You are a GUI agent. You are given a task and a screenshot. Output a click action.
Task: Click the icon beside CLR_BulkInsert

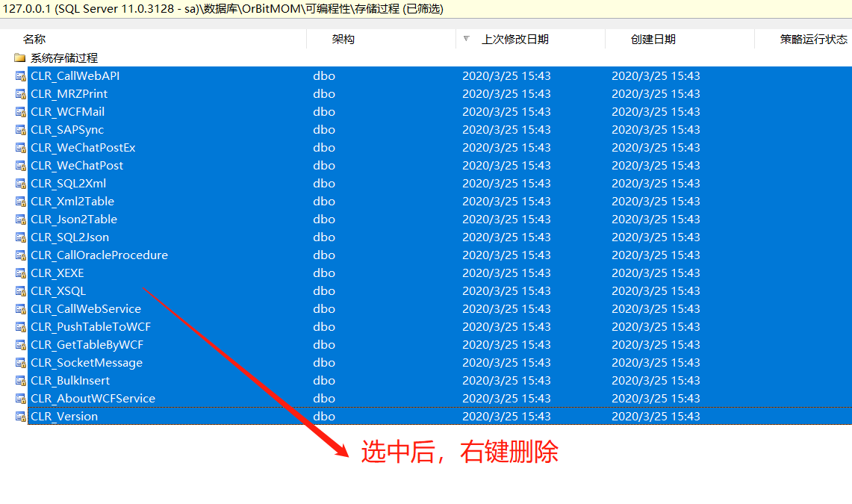[21, 381]
